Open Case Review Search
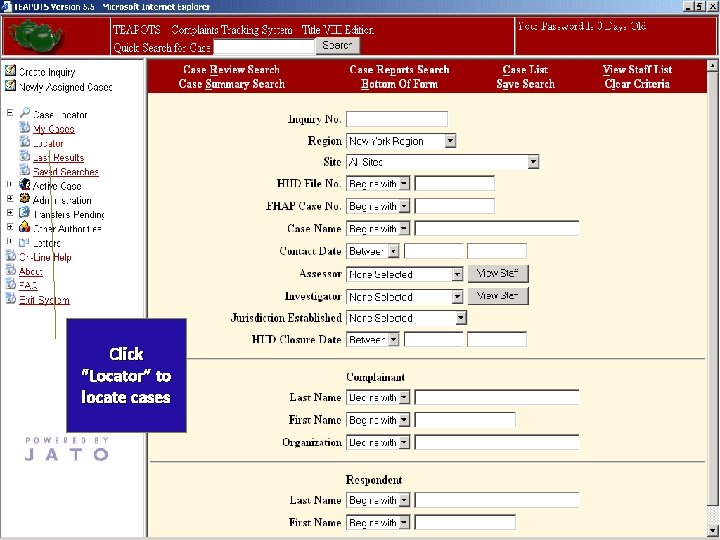The image size is (720, 540). (x=231, y=70)
